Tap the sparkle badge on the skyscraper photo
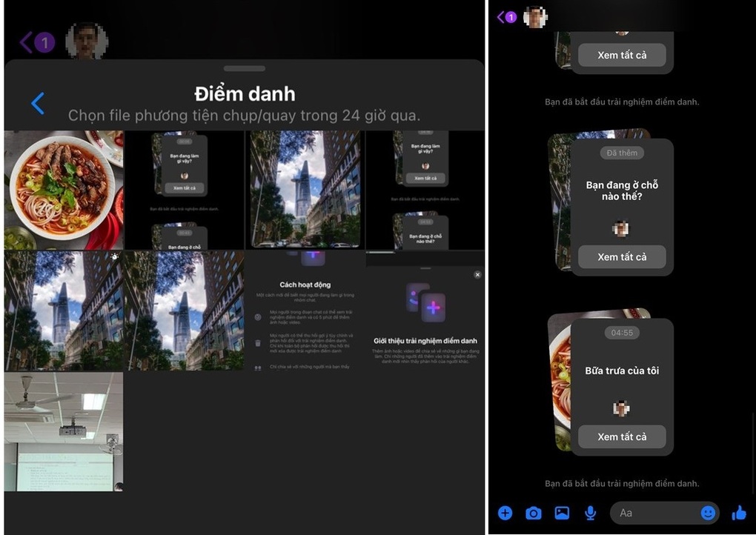The width and height of the screenshot is (756, 535). (x=114, y=256)
